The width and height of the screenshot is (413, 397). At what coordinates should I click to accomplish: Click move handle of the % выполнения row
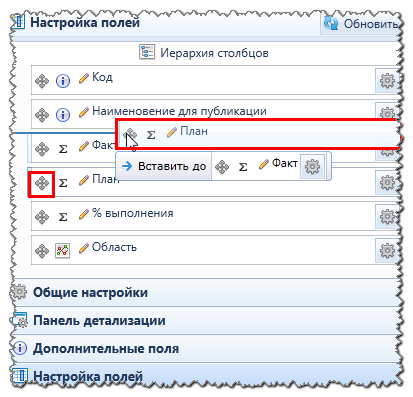coord(42,217)
